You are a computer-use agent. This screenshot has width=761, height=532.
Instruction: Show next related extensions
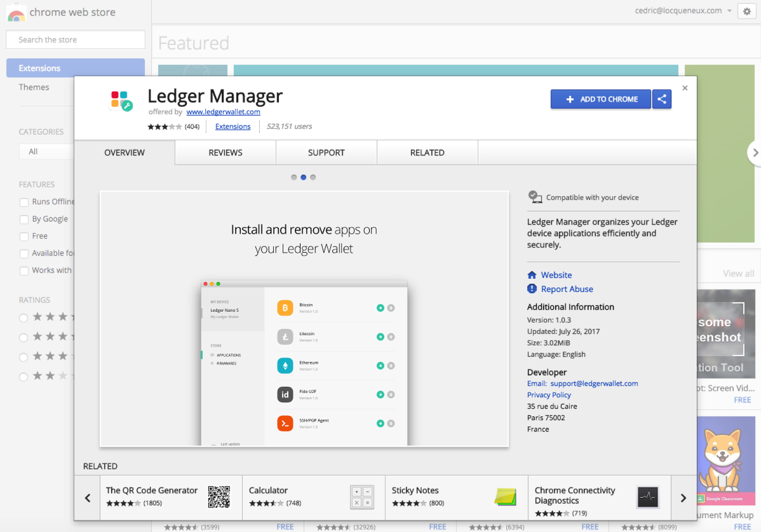683,498
